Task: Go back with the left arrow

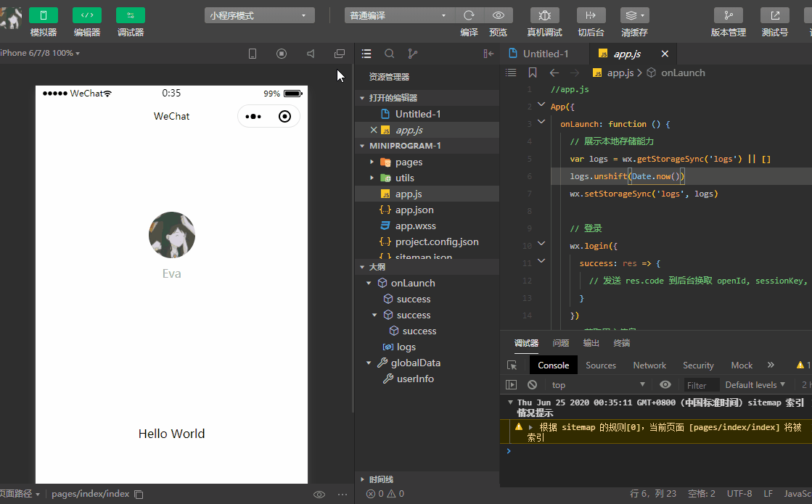Action: click(x=554, y=73)
